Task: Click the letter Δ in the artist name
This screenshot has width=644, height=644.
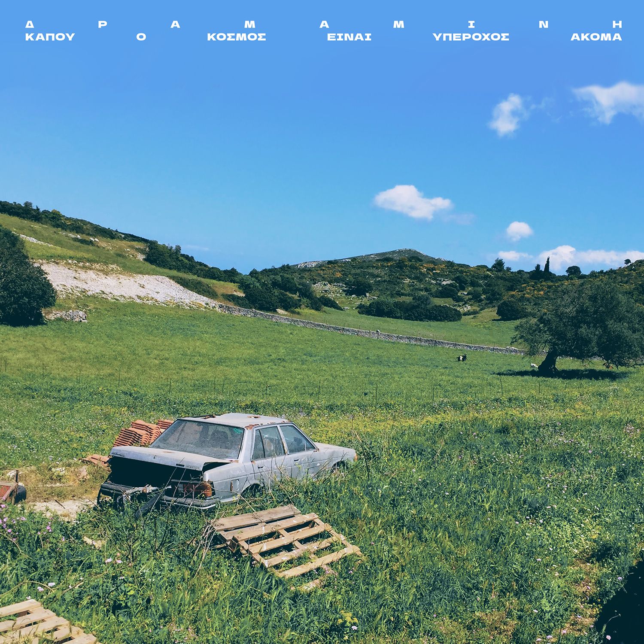Action: (29, 24)
